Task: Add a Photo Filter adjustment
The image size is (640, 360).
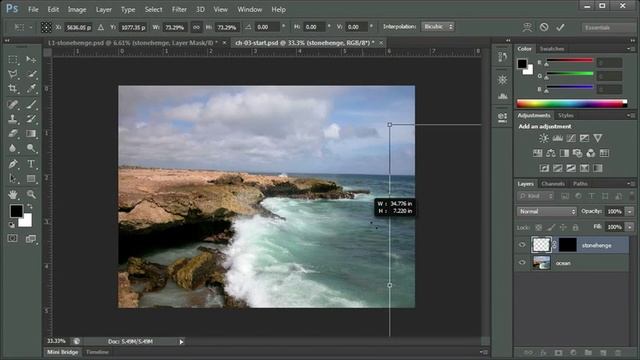Action: [577, 153]
